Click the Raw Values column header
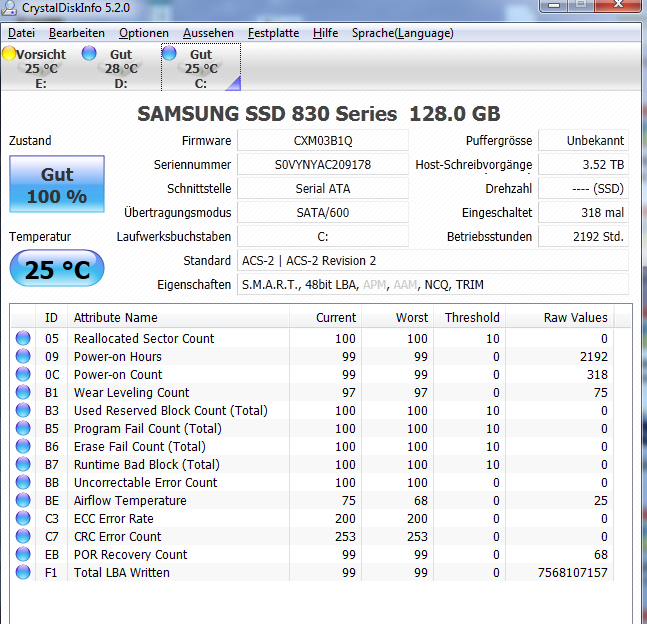Image resolution: width=647 pixels, height=624 pixels. coord(560,317)
